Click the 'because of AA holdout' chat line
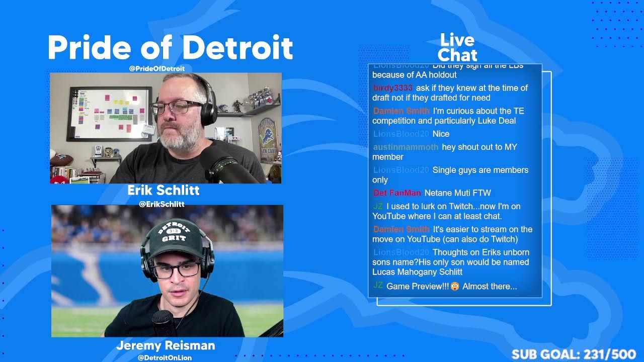644x362 pixels. pyautogui.click(x=415, y=75)
